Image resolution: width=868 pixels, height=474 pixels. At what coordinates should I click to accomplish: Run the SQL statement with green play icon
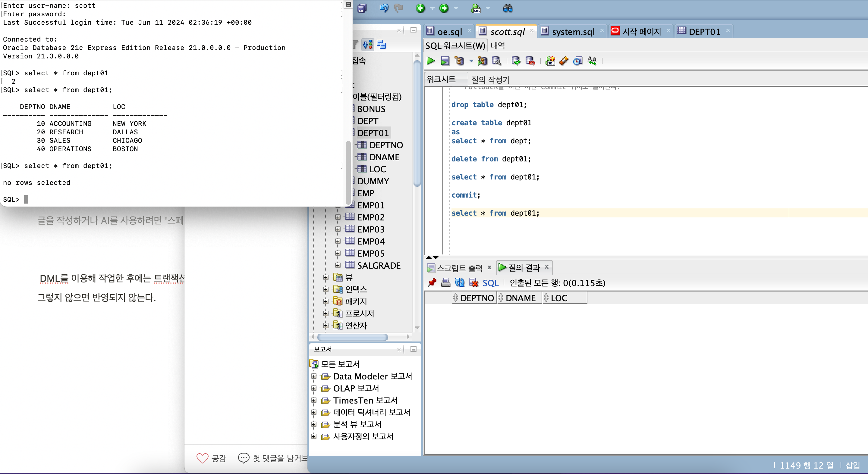(x=430, y=61)
